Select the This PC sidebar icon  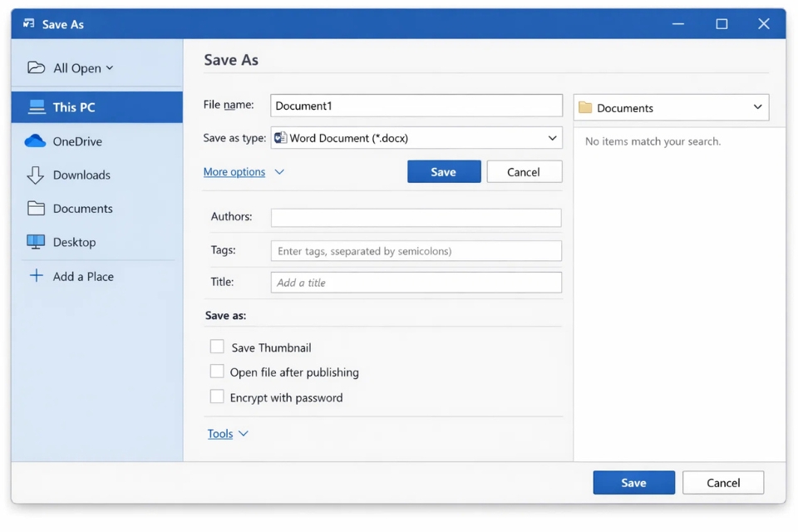[x=35, y=106]
